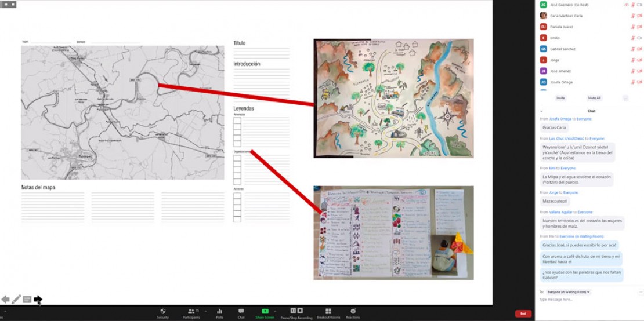Click Josefa Ortega's video off icon
The width and height of the screenshot is (644, 321).
click(639, 82)
